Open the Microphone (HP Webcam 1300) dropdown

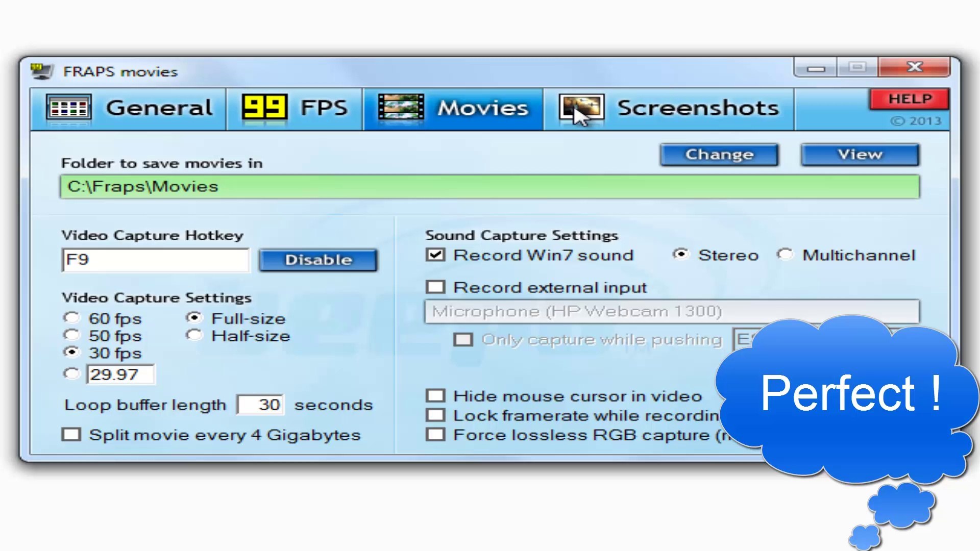pyautogui.click(x=672, y=312)
